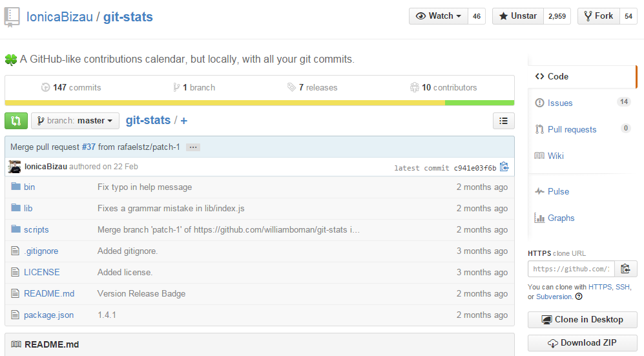Viewport: 644px width, 356px height.
Task: Open the '1.4.1' commit message
Action: (x=107, y=315)
